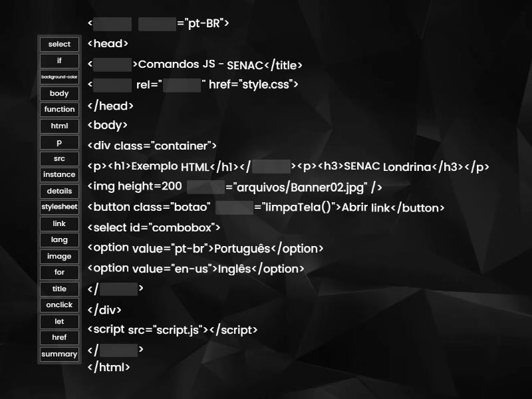Pick the "stylesheet" answer tile
The height and width of the screenshot is (399, 532).
(59, 207)
